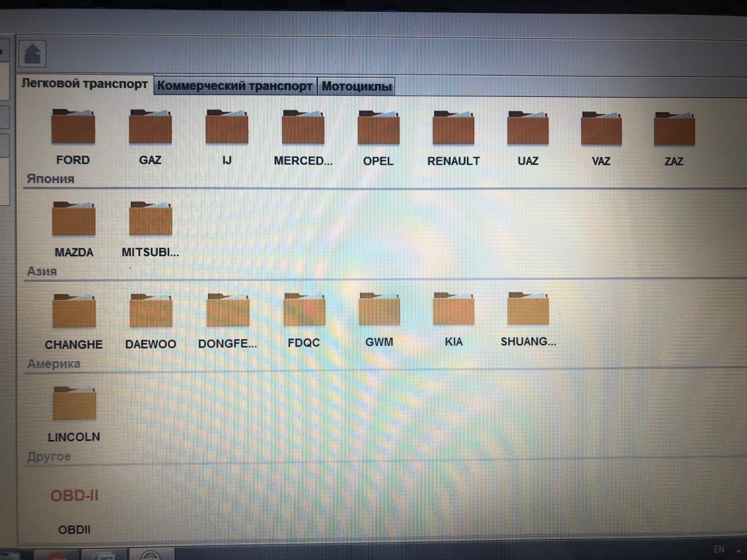Open the UAZ folder
The image size is (747, 560).
pyautogui.click(x=528, y=127)
